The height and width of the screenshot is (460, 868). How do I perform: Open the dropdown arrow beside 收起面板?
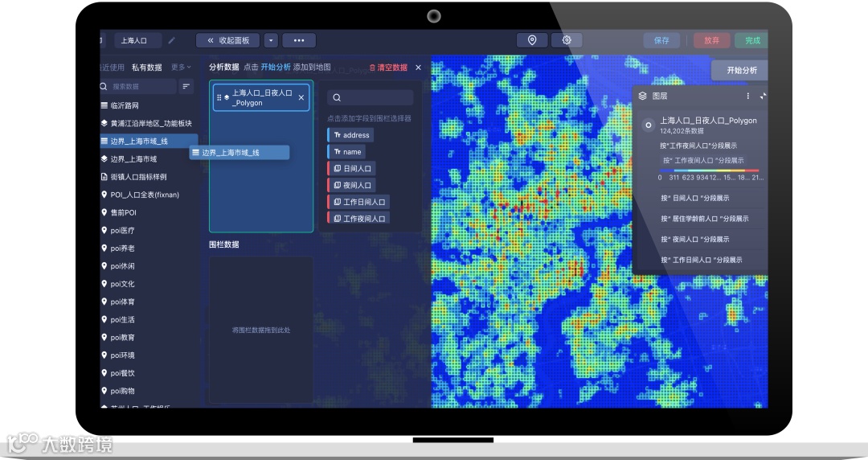(x=271, y=40)
